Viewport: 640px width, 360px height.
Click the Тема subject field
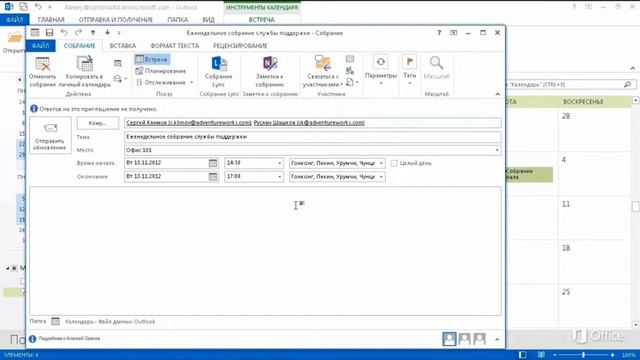click(313, 137)
